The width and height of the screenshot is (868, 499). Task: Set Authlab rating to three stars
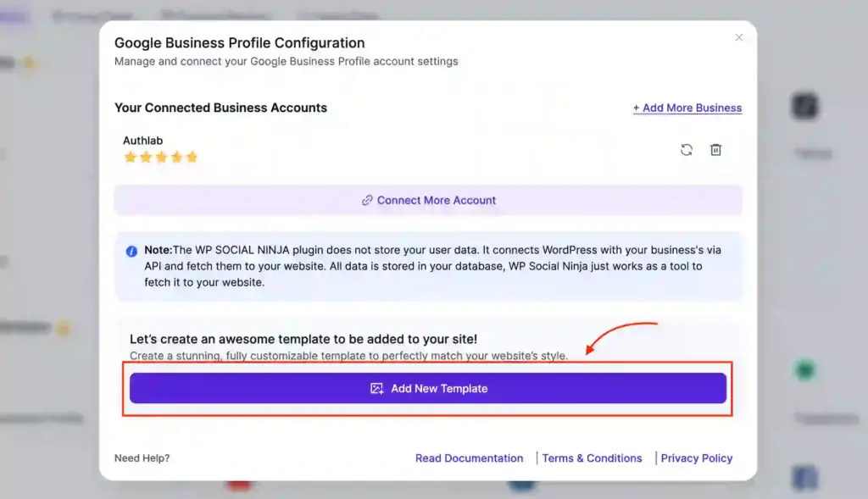click(x=160, y=157)
